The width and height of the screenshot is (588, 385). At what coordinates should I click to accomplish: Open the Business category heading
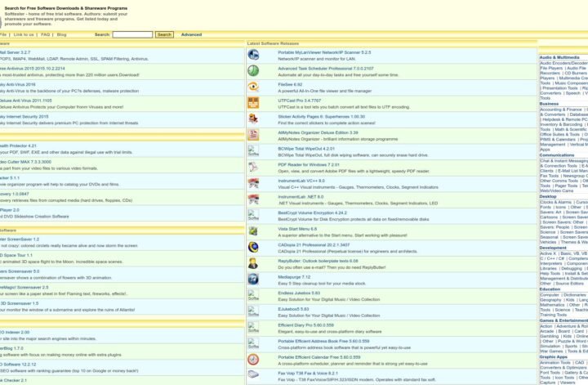(x=549, y=104)
